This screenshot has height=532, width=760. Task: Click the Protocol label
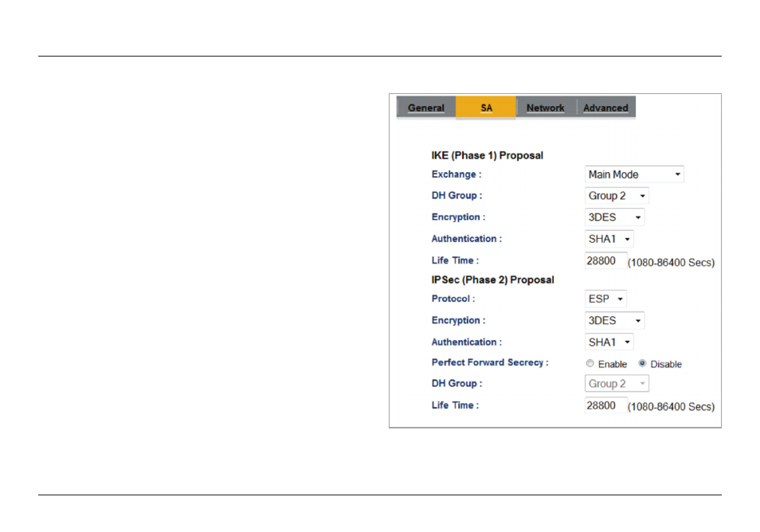(x=453, y=299)
